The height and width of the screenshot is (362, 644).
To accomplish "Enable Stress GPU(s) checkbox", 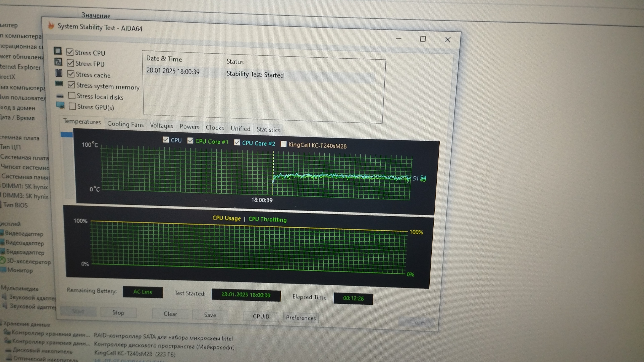I will [72, 106].
